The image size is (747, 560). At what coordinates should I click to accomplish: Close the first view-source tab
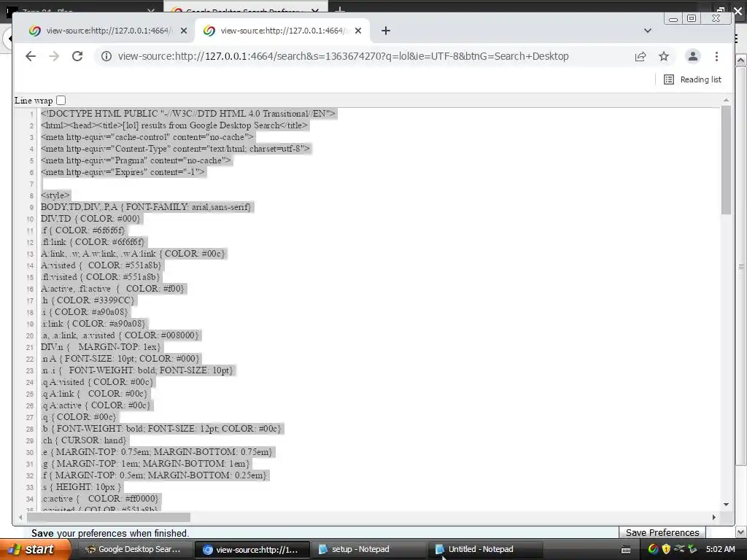tap(184, 31)
